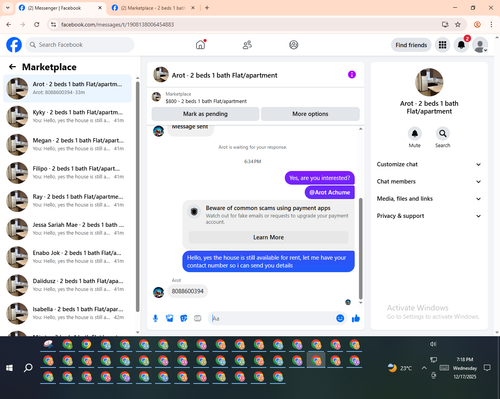This screenshot has width=500, height=399.
Task: Go back using the Marketplace back arrow
Action: 12,67
